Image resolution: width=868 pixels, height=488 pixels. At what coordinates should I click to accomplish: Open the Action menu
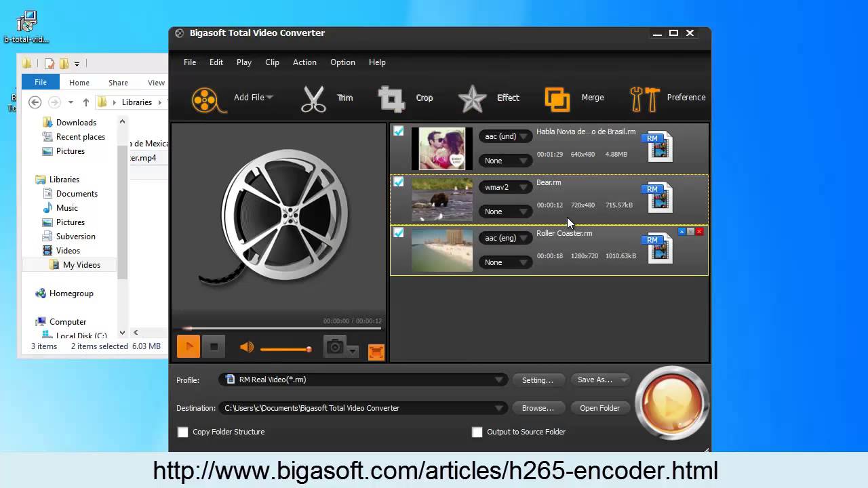(304, 62)
